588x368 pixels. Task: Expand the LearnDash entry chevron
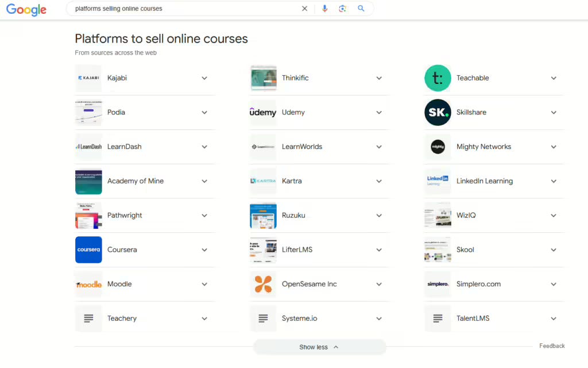tap(204, 147)
